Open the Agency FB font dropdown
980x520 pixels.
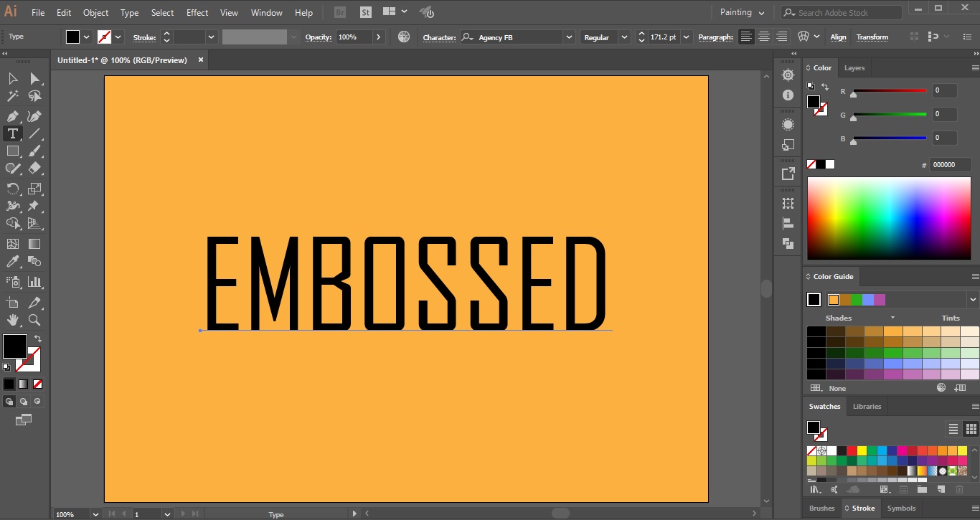568,37
